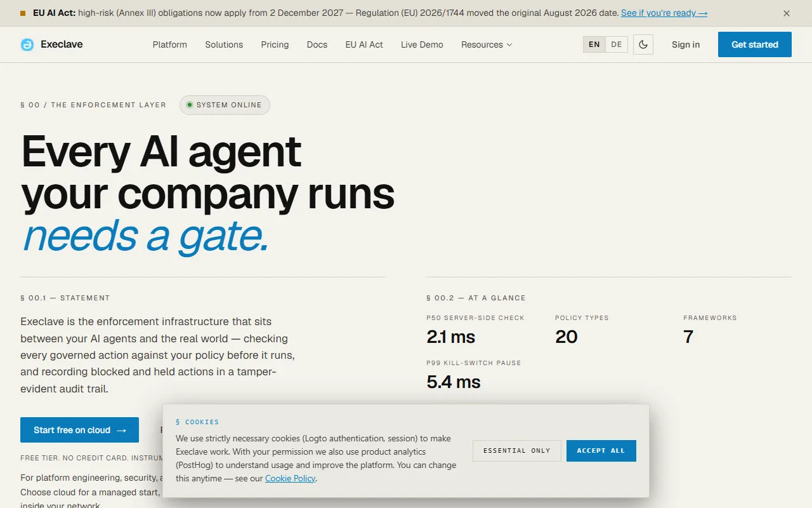812x508 pixels.
Task: Open the EU AI Act nav link
Action: pos(364,44)
